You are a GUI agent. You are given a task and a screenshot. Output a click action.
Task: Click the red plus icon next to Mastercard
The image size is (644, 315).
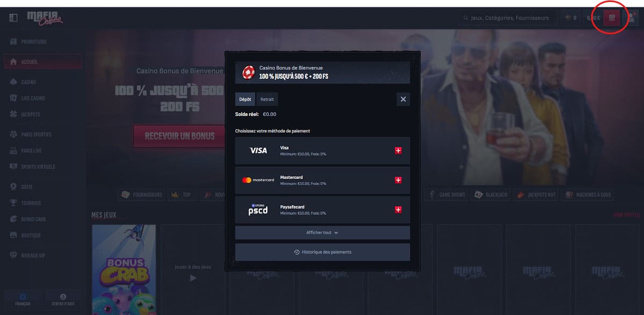398,180
